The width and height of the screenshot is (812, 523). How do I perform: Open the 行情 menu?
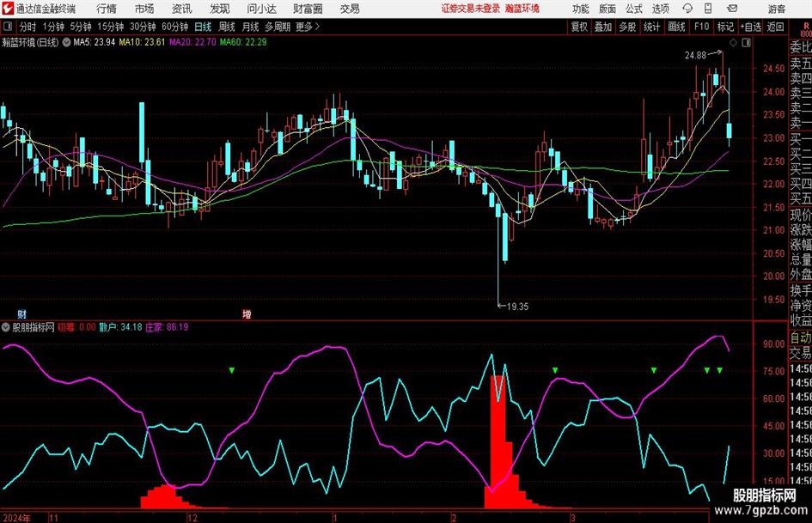[107, 9]
